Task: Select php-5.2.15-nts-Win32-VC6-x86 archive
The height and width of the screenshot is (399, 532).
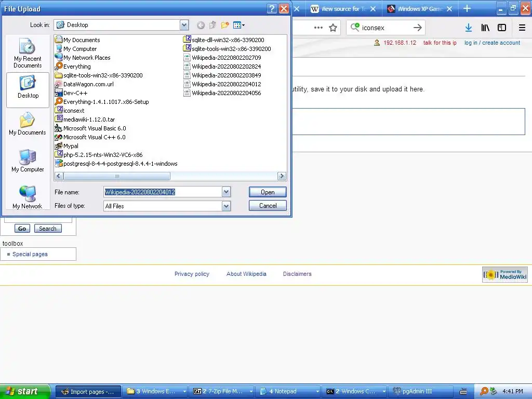Action: tap(99, 155)
